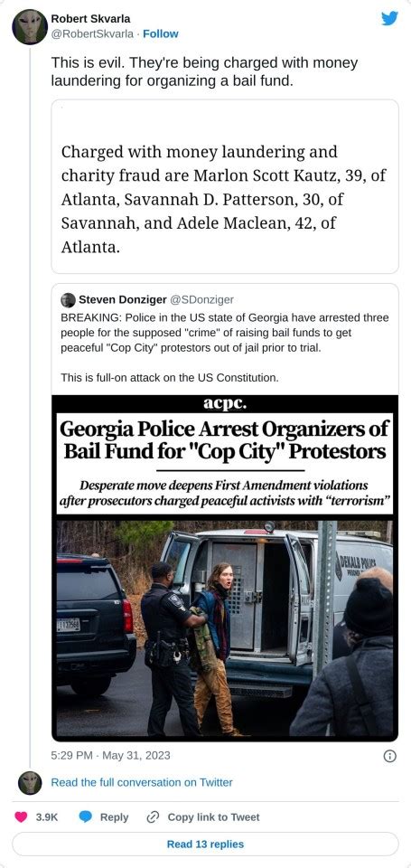
Task: Follow @RobertSkvarla
Action: tap(161, 33)
